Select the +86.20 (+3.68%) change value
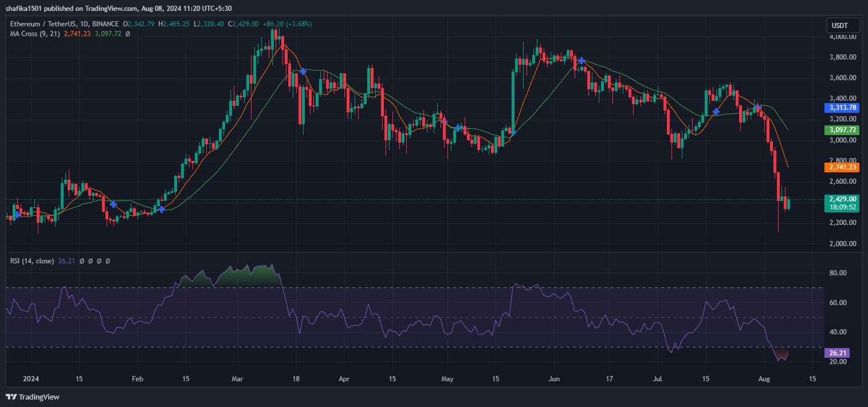The image size is (868, 407). (288, 24)
